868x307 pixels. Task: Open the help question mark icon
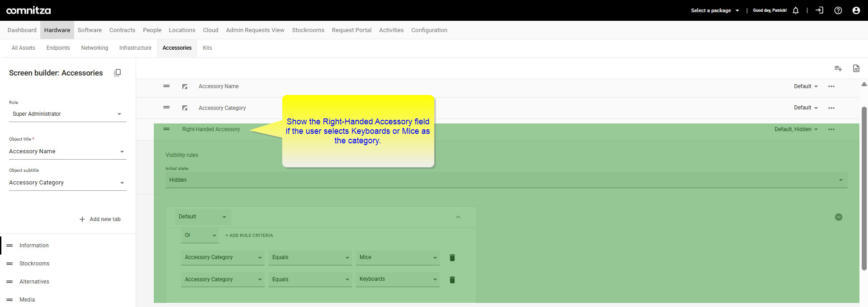coord(838,10)
